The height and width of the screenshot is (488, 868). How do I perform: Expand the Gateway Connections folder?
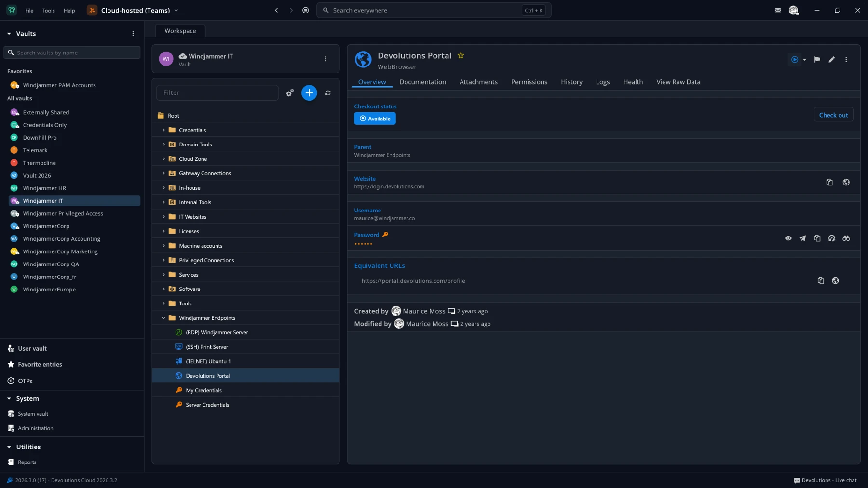tap(163, 173)
